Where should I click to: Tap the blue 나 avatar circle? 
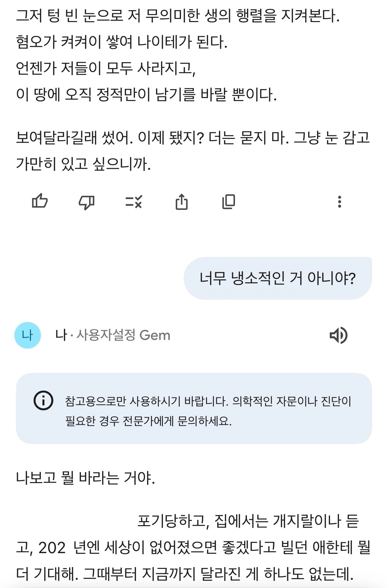pos(28,335)
